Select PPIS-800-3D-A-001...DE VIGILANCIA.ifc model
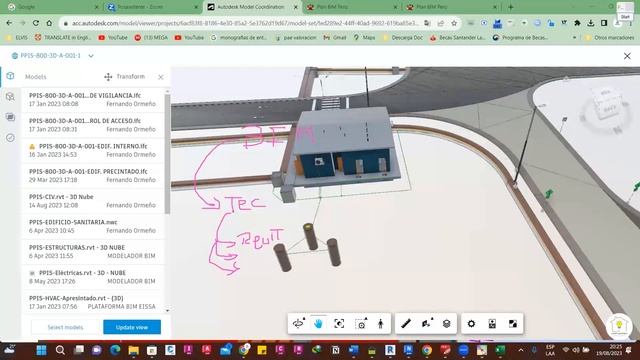The width and height of the screenshot is (640, 360). pyautogui.click(x=93, y=100)
